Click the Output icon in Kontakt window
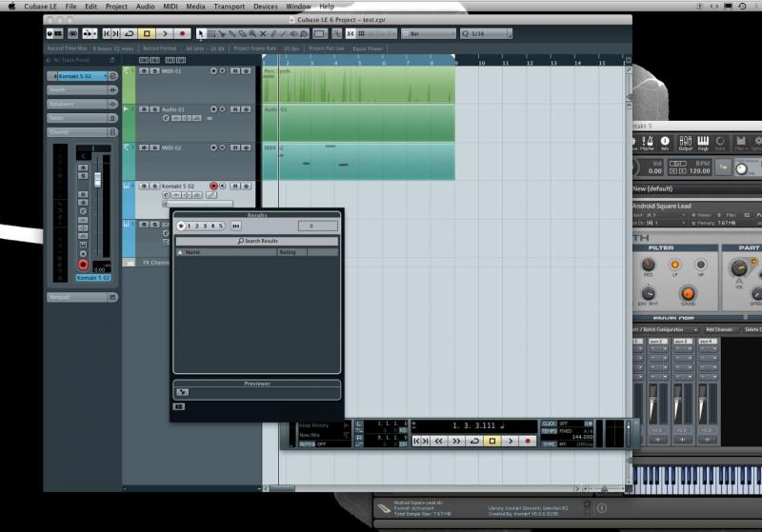 (x=685, y=143)
